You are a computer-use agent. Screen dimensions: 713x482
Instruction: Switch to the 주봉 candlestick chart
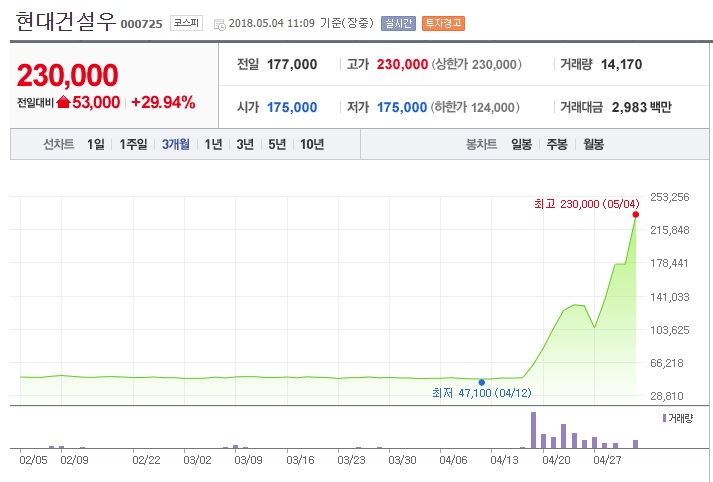pyautogui.click(x=557, y=144)
